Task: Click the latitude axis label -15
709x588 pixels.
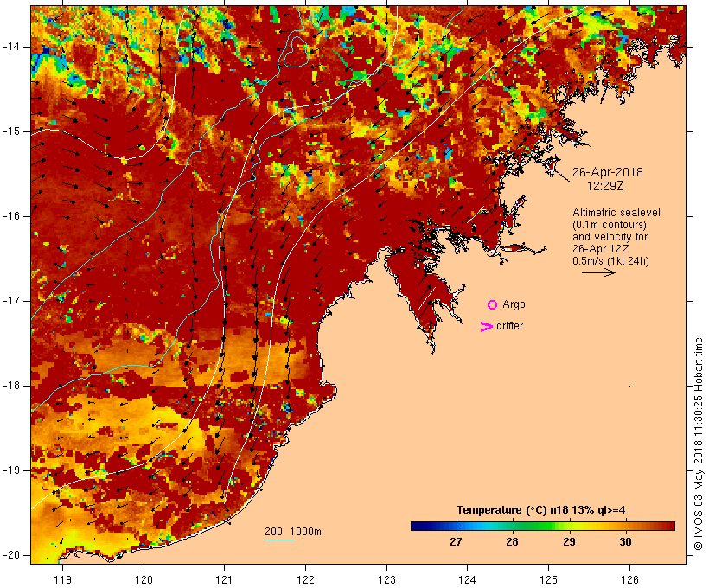Action: tap(11, 131)
